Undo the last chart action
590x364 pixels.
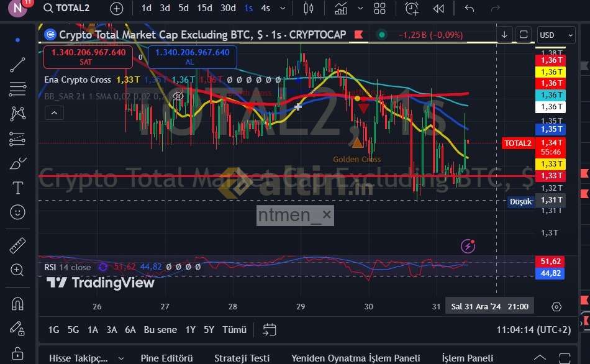point(469,8)
